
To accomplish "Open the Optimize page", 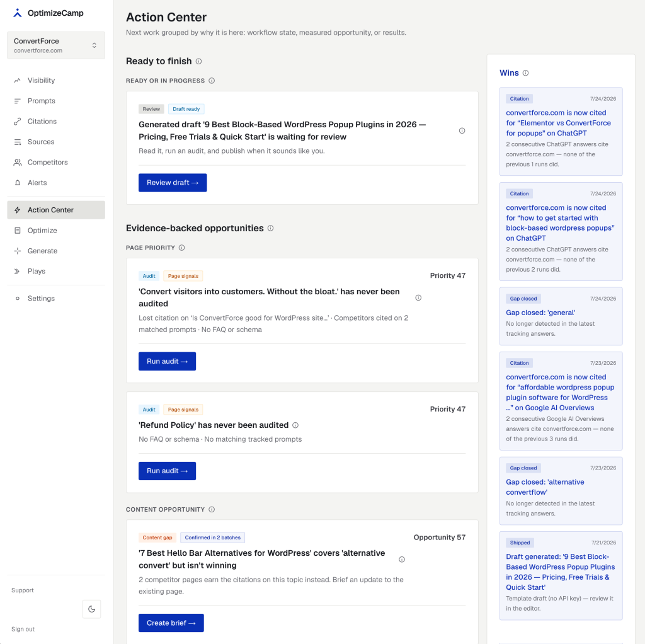I will [x=56, y=231].
